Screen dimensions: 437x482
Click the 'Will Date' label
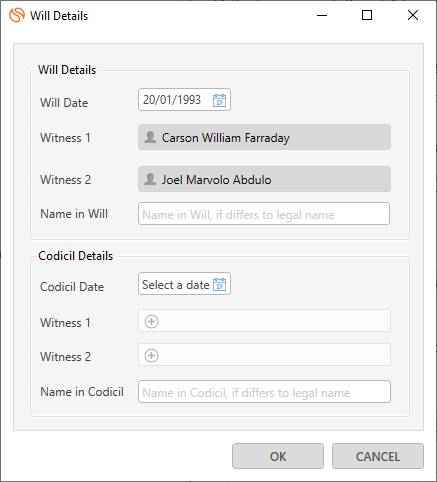tap(64, 103)
